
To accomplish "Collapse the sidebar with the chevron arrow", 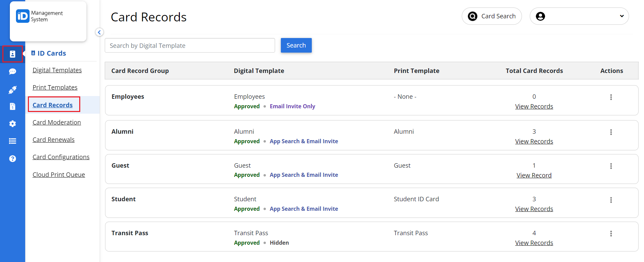I will coord(99,32).
